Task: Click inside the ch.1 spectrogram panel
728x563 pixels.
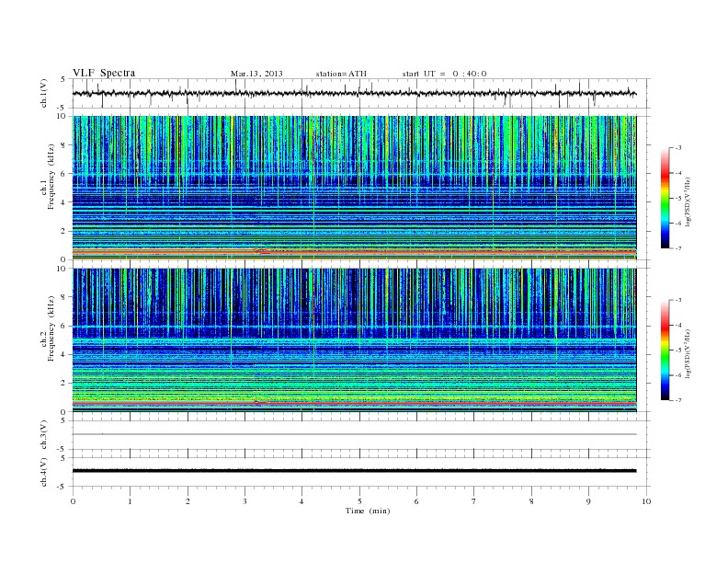Action: (354, 188)
